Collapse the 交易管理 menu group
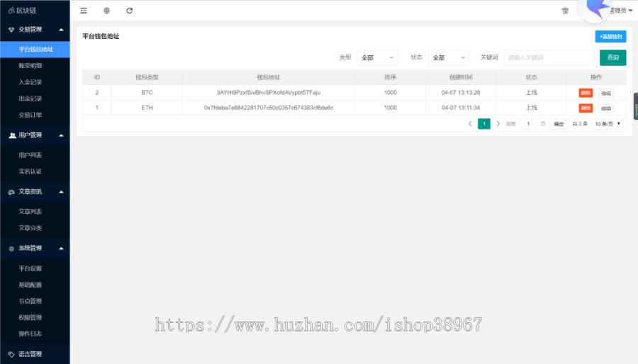Image resolution: width=638 pixels, height=364 pixels. 35,29
